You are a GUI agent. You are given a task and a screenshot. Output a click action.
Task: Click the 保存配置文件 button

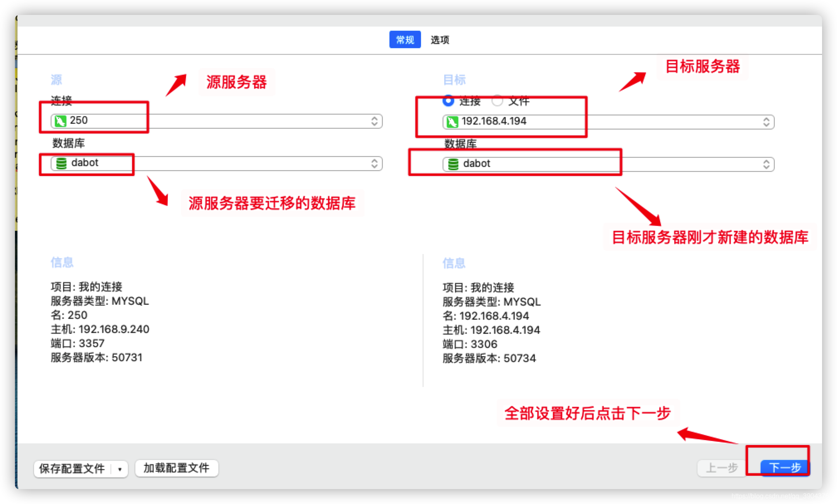72,469
